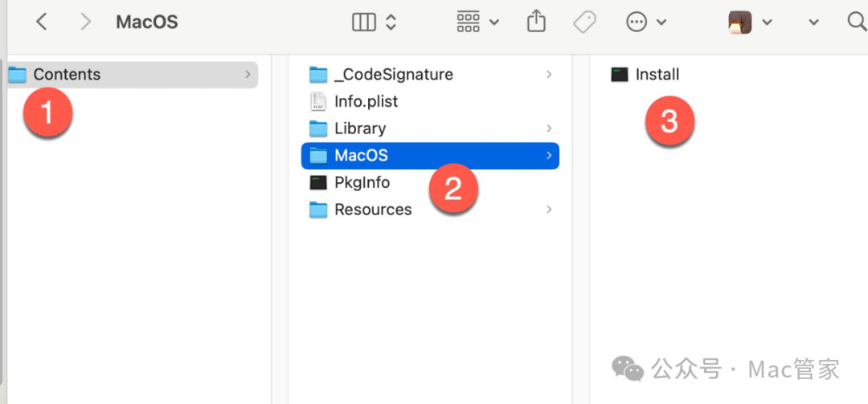Open the app icon in toolbar
868x404 pixels.
(739, 22)
